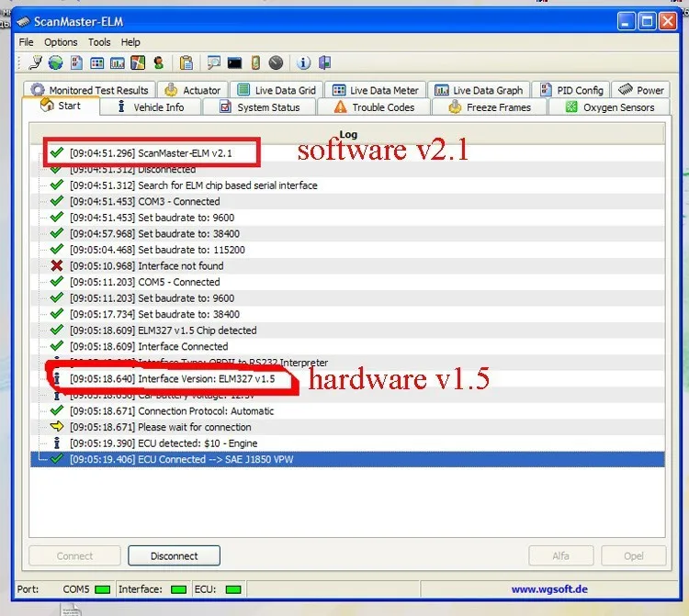Open the terminal console toolbar icon
This screenshot has height=616, width=689.
coord(234,63)
